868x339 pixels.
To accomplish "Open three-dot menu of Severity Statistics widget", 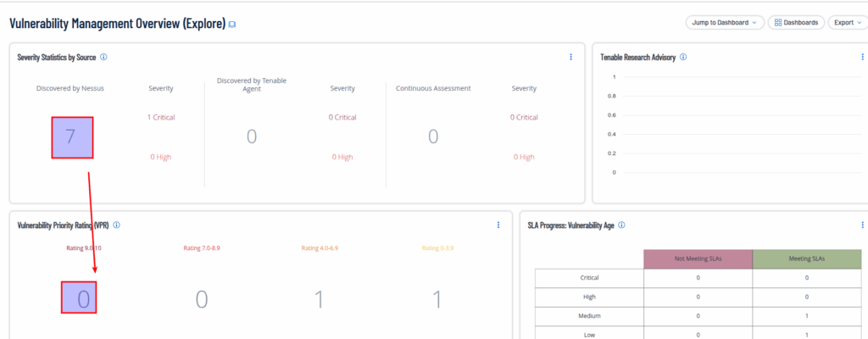I will click(571, 57).
